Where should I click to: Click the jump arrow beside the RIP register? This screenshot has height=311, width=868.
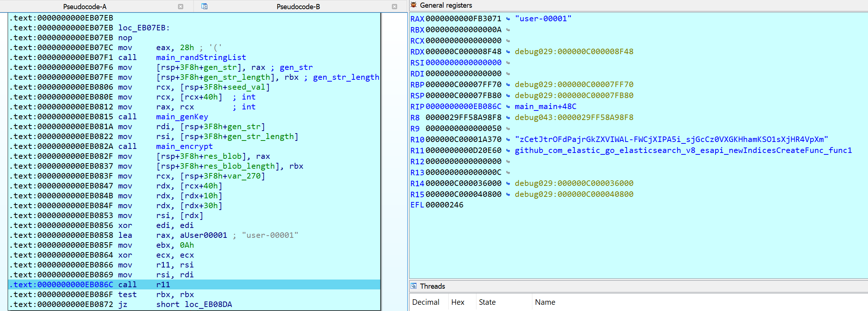[x=508, y=106]
